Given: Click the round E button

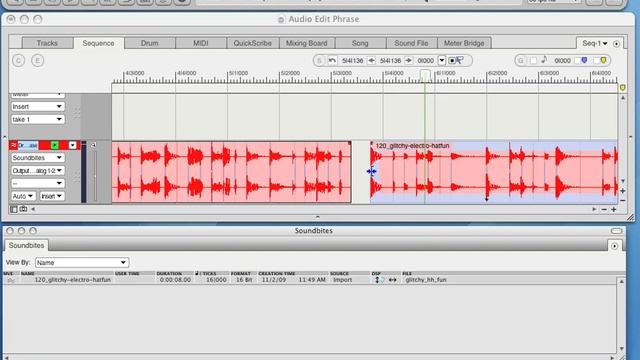Looking at the screenshot, I should [38, 61].
